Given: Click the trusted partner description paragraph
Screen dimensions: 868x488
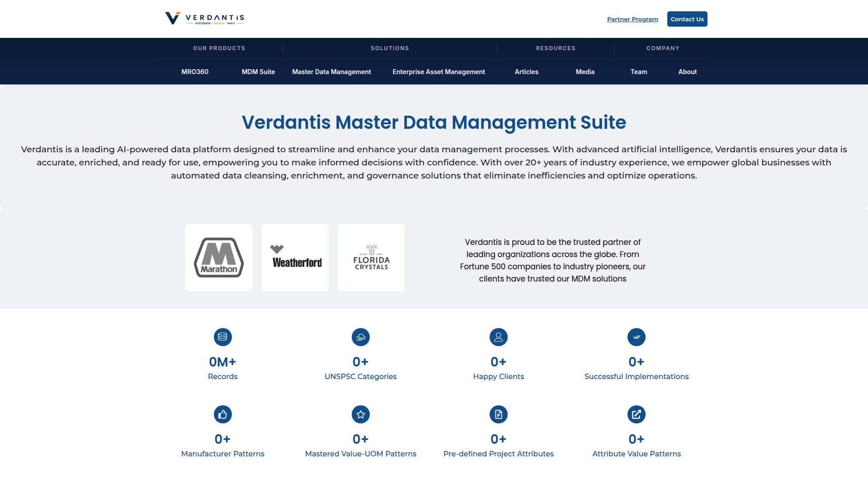Looking at the screenshot, I should (x=552, y=260).
